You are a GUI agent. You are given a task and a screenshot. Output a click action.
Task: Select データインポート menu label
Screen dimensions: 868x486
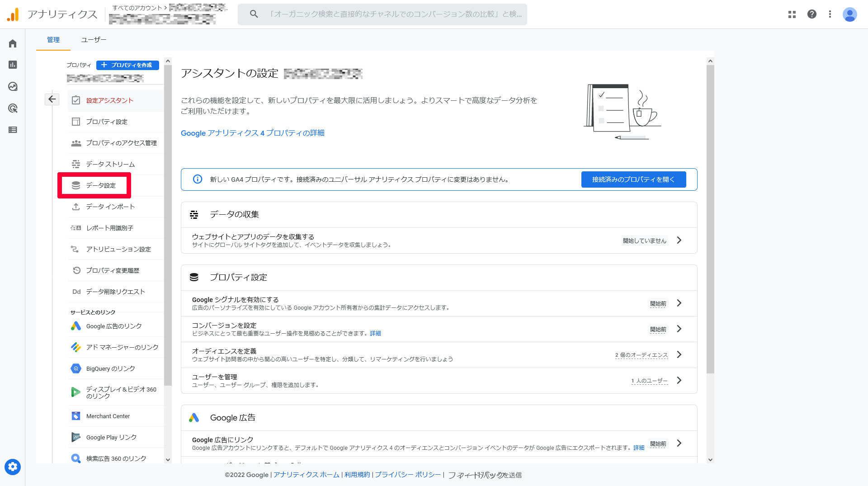111,207
